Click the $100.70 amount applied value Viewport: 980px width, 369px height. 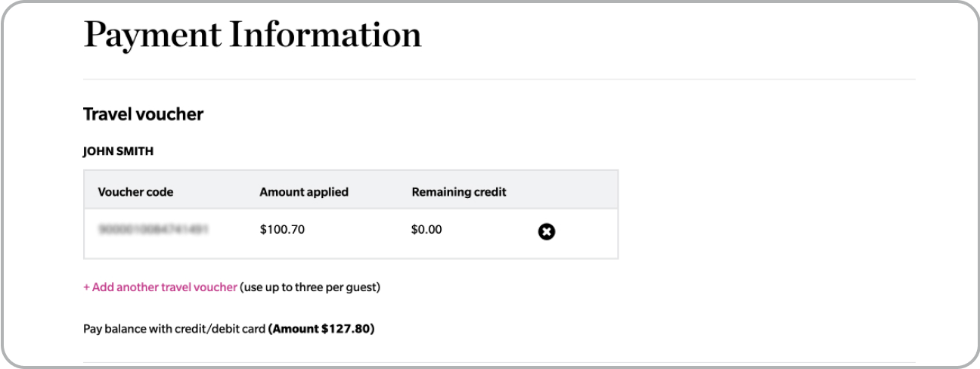tap(282, 229)
